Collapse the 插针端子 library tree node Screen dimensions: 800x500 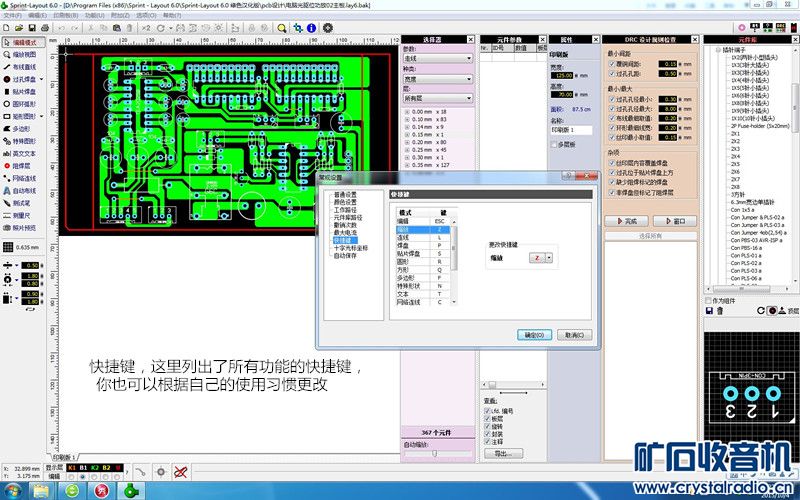717,50
